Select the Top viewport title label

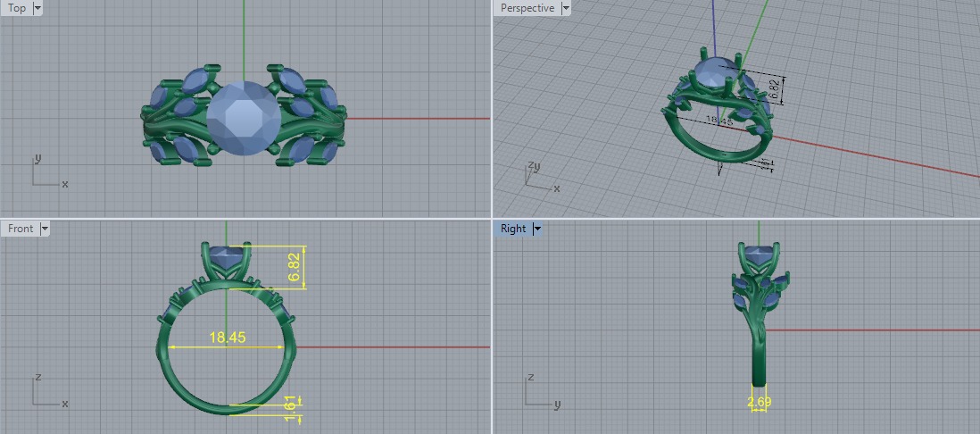click(16, 8)
